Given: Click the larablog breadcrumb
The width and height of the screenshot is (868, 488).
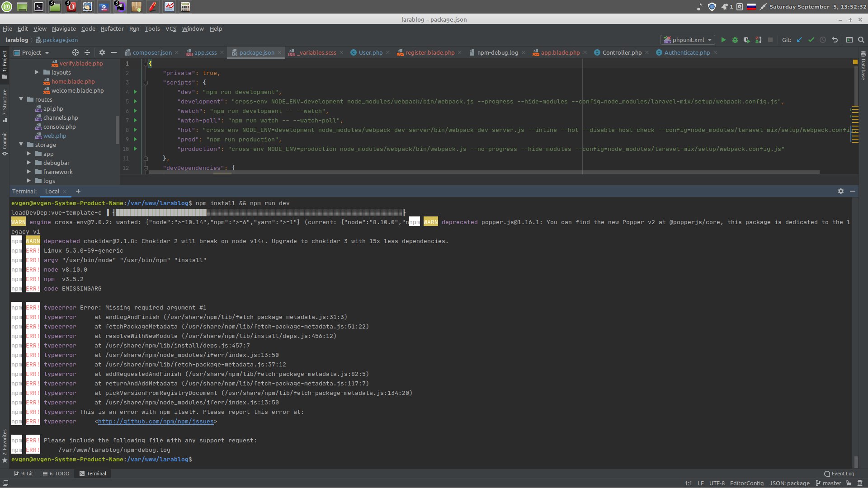Looking at the screenshot, I should (x=17, y=40).
